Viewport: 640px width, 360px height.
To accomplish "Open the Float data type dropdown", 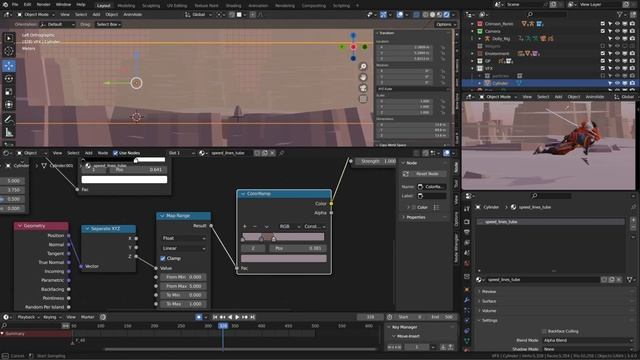I will [184, 238].
